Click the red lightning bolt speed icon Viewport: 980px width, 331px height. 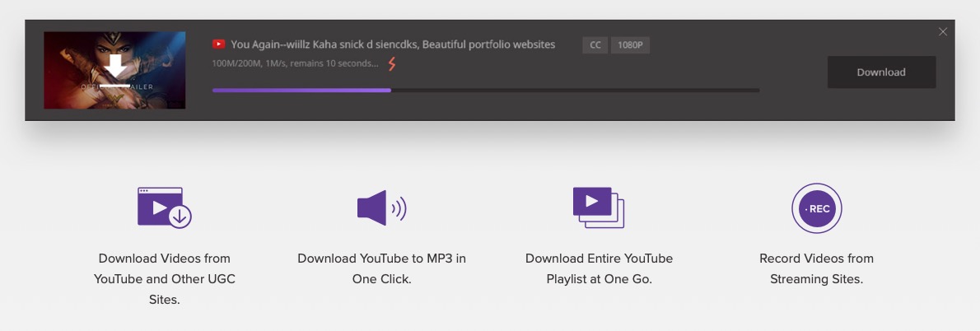pyautogui.click(x=392, y=63)
